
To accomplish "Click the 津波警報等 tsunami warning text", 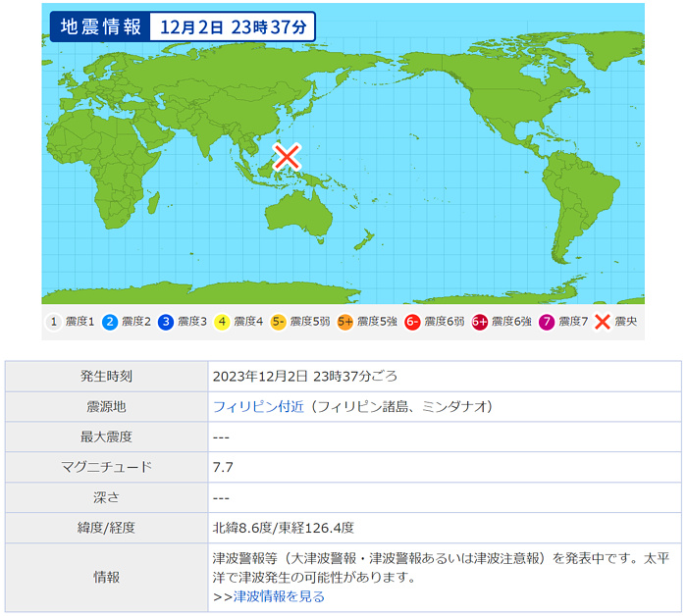I will click(442, 568).
